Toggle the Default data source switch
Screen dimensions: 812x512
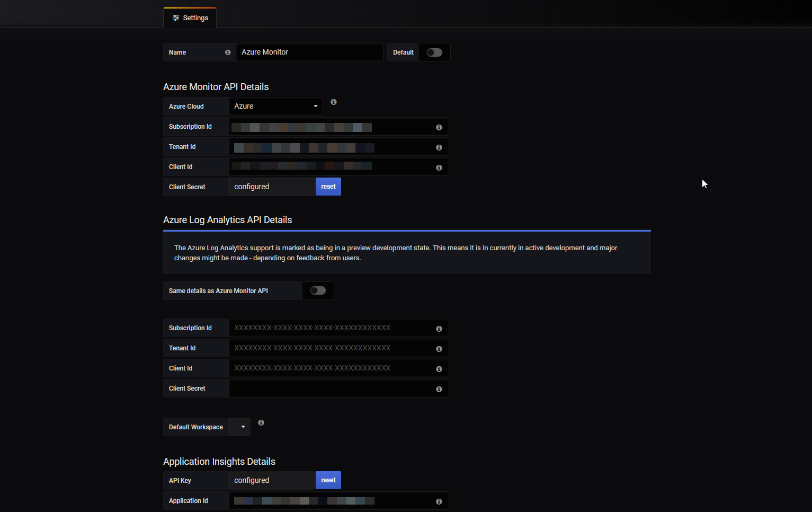click(x=434, y=52)
